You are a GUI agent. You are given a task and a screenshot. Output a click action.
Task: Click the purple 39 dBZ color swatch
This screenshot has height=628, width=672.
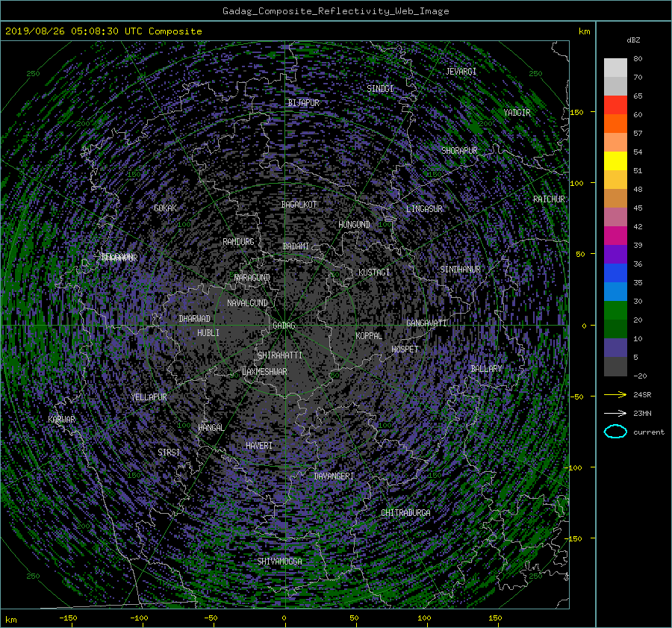(615, 254)
